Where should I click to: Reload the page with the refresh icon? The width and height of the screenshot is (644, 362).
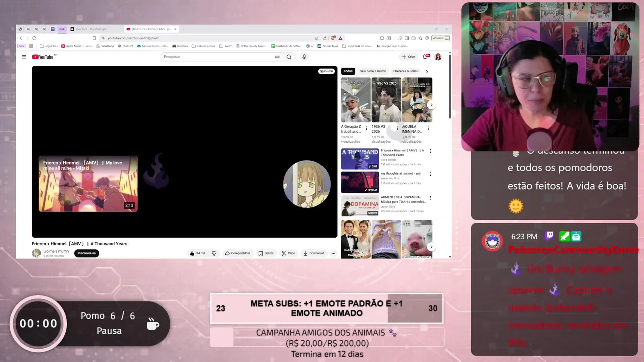(34, 38)
